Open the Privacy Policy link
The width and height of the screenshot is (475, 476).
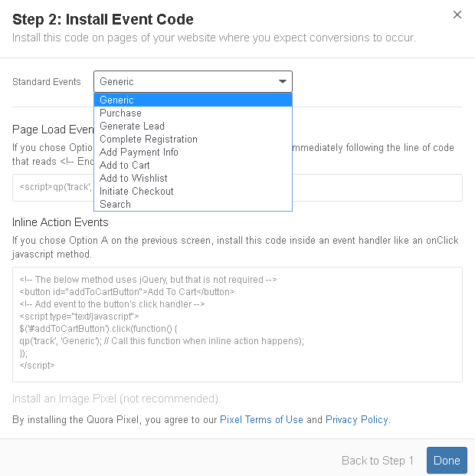tap(356, 419)
